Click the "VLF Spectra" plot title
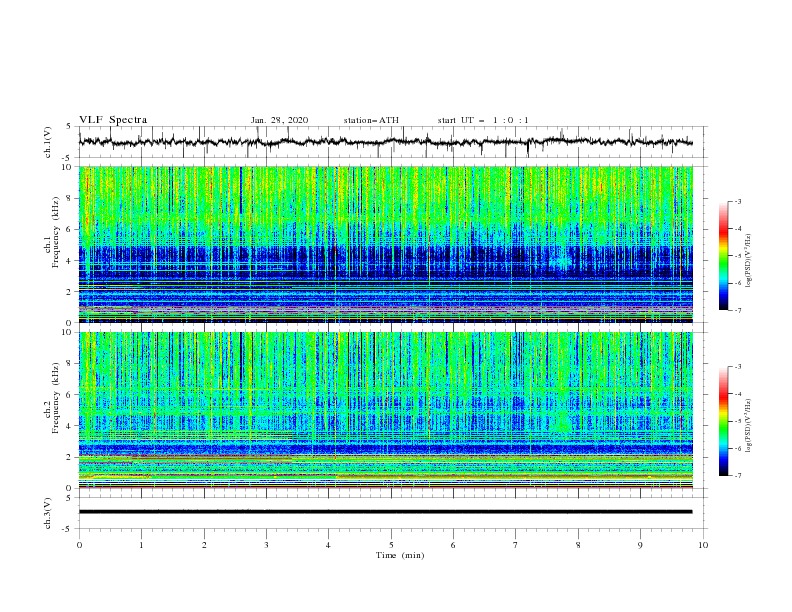 pos(113,120)
